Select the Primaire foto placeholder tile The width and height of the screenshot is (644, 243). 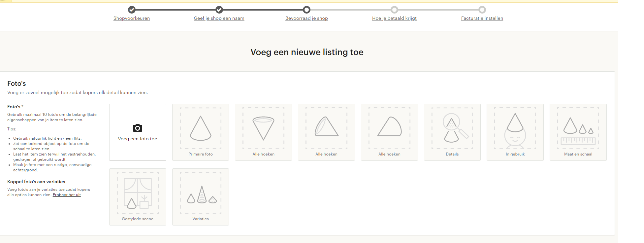[x=201, y=132]
